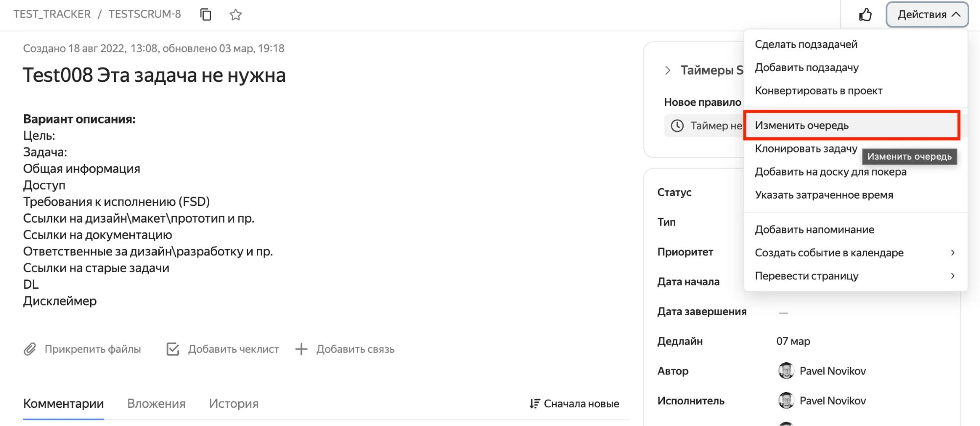Copy the TESTSCRUM-8 issue key icon
Image resolution: width=980 pixels, height=426 pixels.
click(206, 15)
